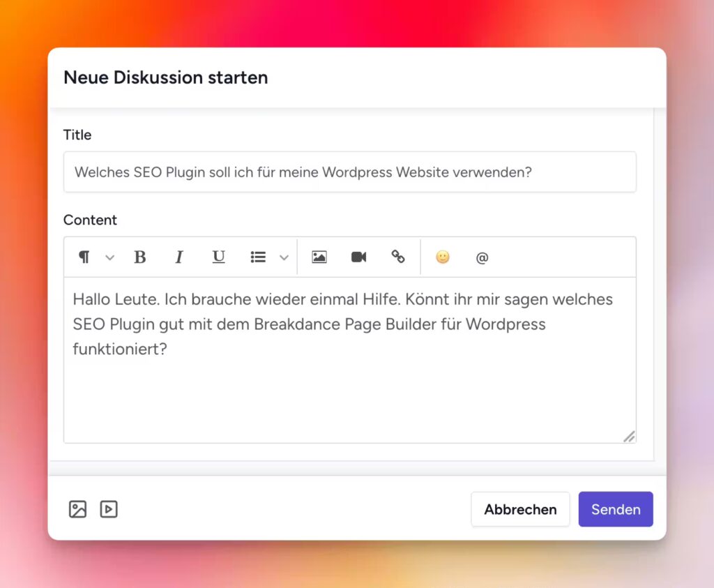Focus the Title input field
714x588 pixels.
coord(350,172)
